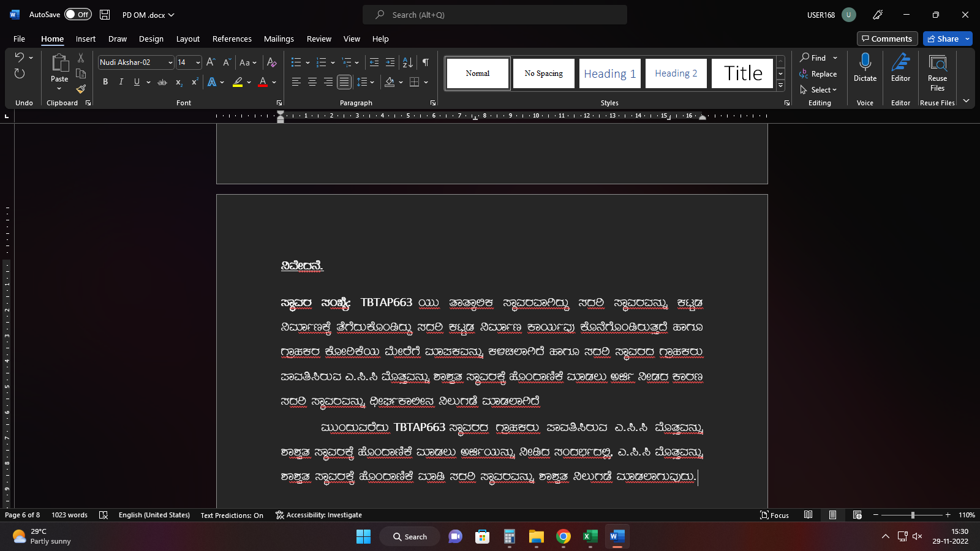This screenshot has width=980, height=551.
Task: Toggle AutoSave switch
Action: tap(78, 15)
